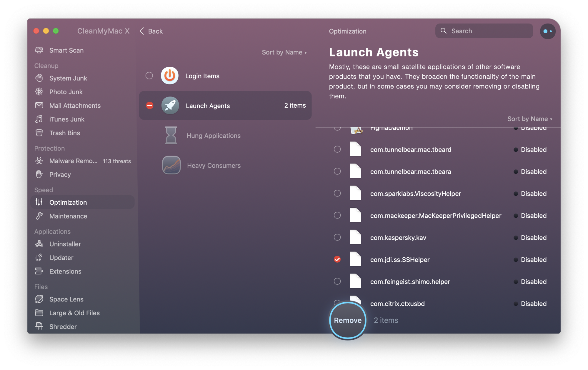This screenshot has height=370, width=588.
Task: Open the Updater icon
Action: tap(39, 258)
